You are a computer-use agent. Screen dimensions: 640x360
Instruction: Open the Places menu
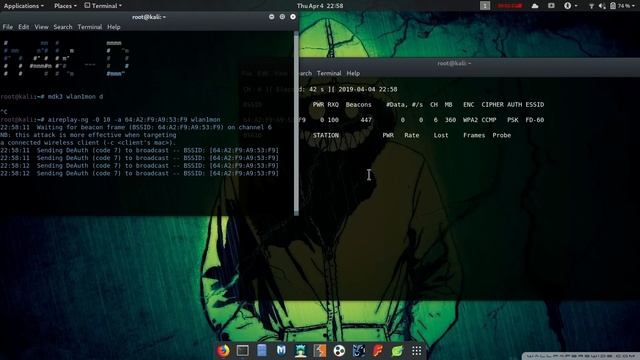tap(65, 6)
